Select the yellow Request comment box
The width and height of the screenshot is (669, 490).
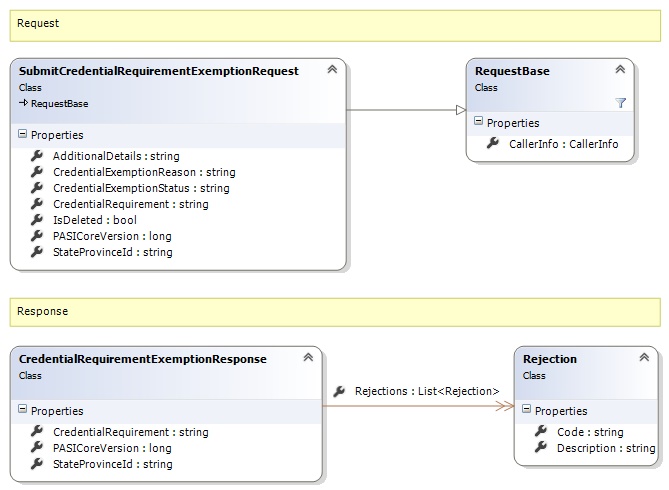(335, 25)
